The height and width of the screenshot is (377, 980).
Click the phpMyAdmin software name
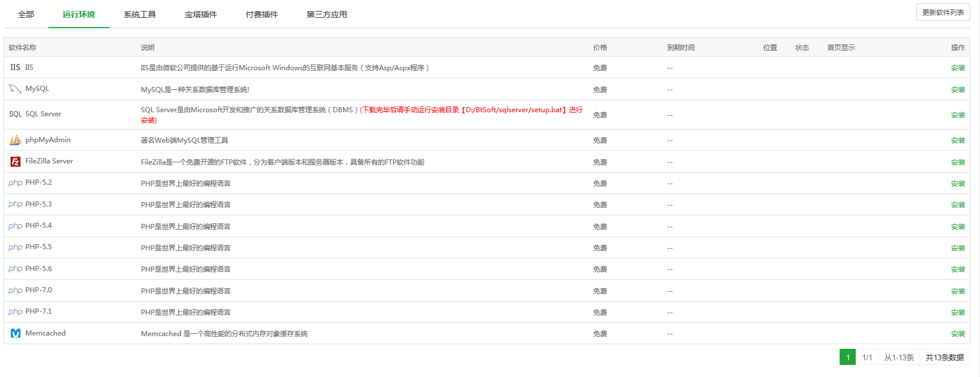[x=48, y=140]
